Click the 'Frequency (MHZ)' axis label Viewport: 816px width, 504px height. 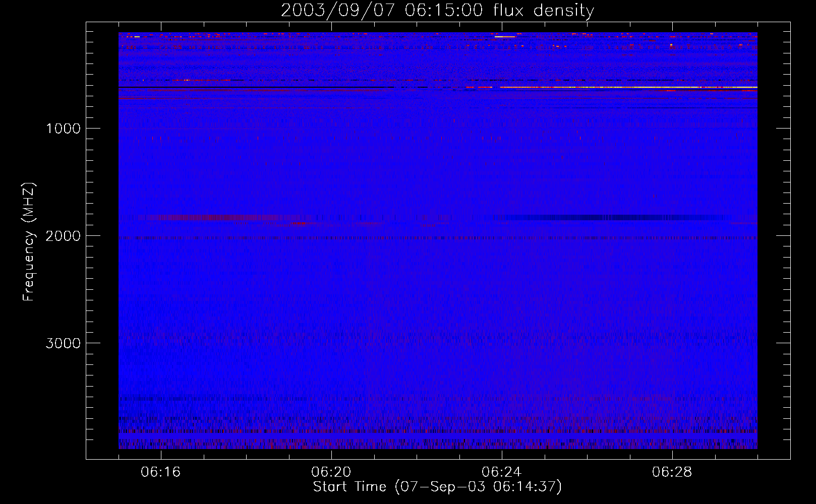(29, 241)
